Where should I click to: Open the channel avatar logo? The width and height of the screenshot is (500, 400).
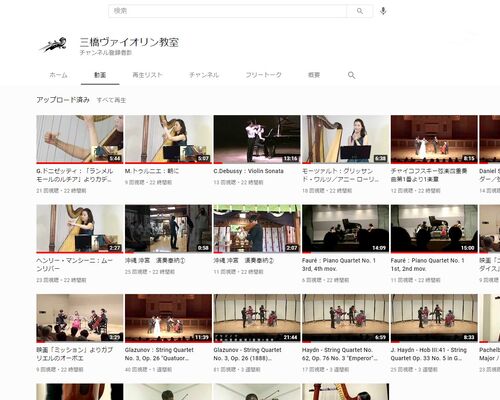click(x=53, y=45)
